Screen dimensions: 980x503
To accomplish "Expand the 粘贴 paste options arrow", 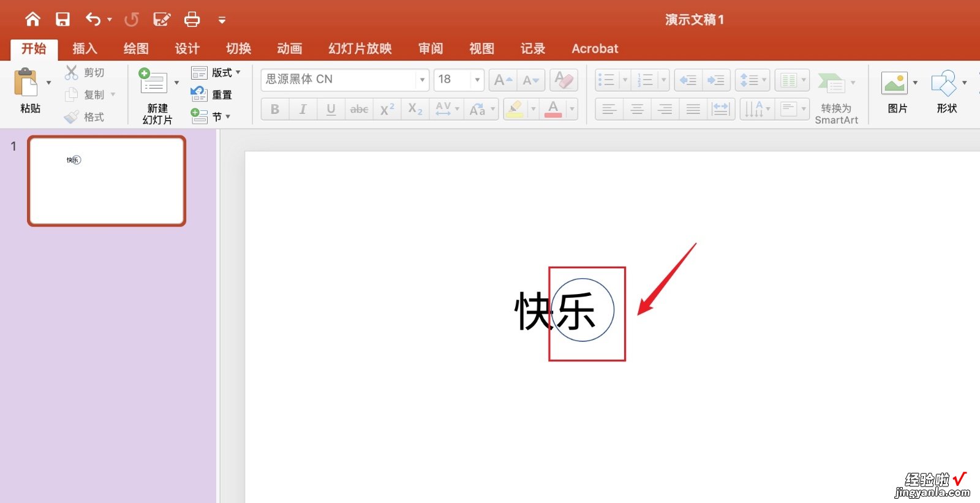I will pyautogui.click(x=49, y=83).
